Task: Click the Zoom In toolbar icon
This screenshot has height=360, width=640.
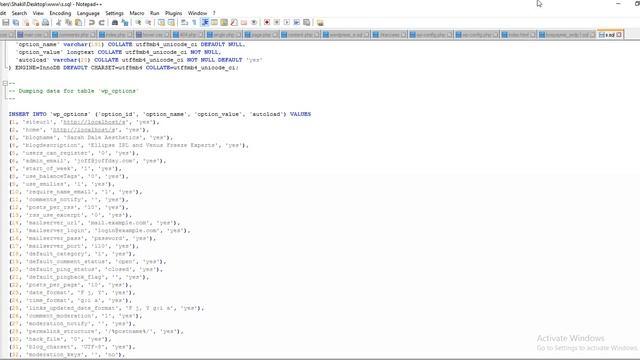Action: click(x=138, y=22)
